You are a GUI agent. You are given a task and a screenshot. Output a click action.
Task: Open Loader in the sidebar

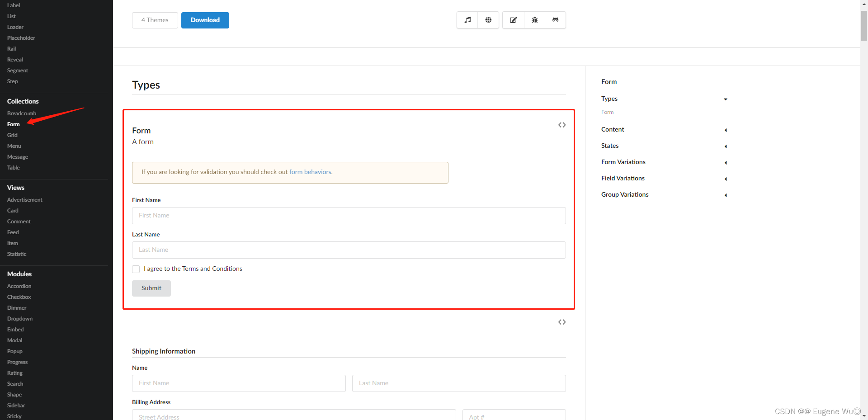15,27
